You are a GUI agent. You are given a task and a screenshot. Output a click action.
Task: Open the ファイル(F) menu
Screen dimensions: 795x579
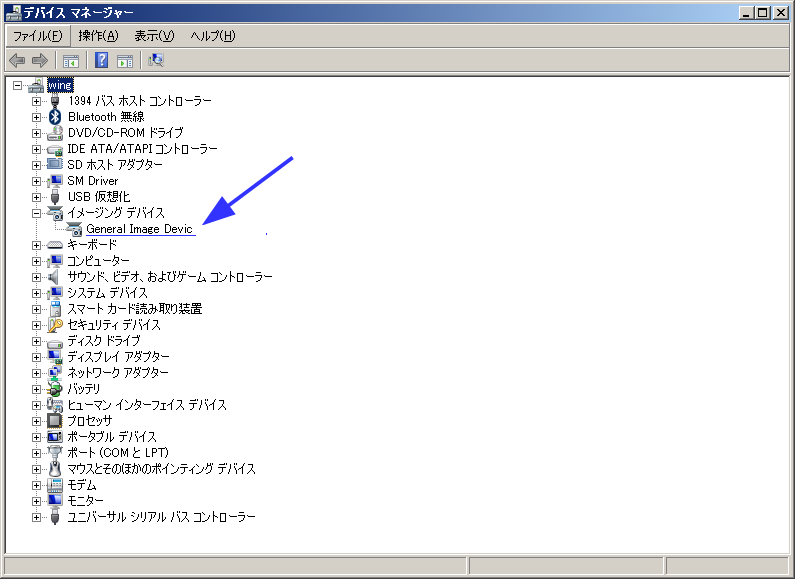[x=38, y=36]
